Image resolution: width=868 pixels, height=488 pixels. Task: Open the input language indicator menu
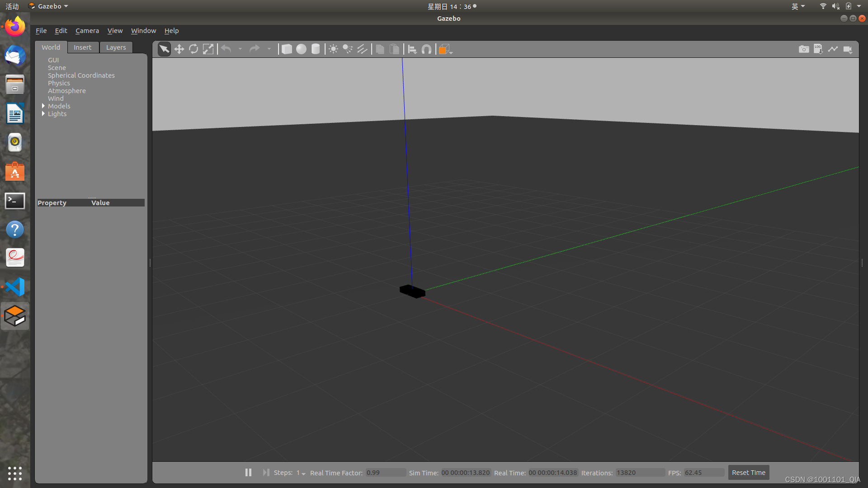click(x=798, y=6)
